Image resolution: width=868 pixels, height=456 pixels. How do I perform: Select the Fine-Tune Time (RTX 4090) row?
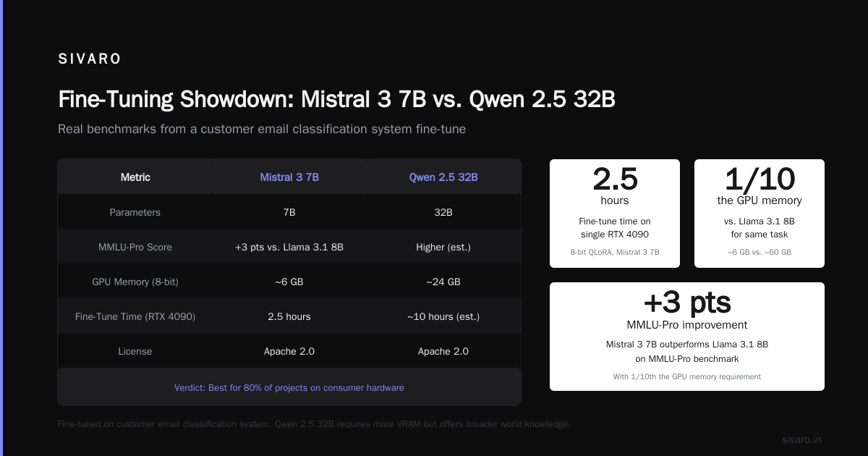289,316
